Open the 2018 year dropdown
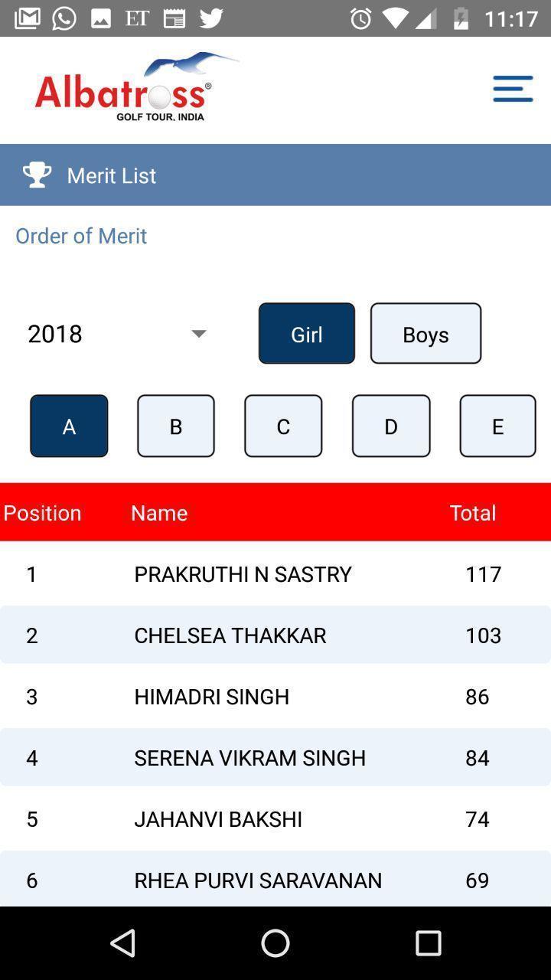 pos(116,334)
